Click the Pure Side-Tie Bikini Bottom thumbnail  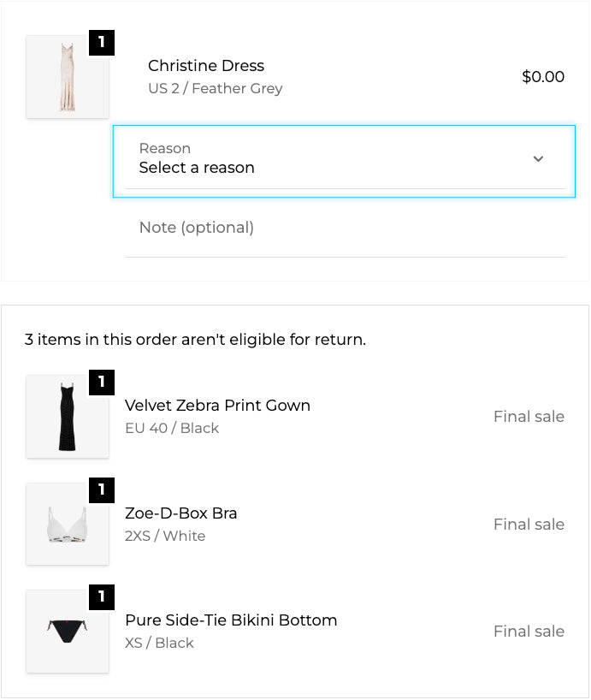coord(68,632)
